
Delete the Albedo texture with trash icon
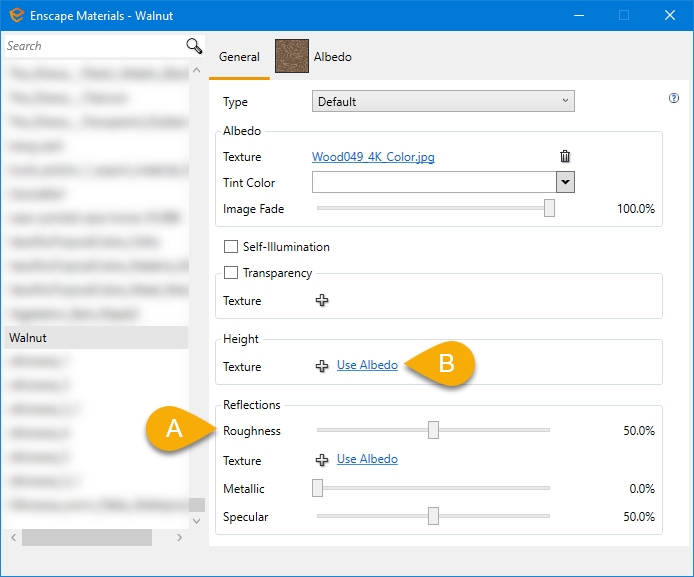coord(565,157)
